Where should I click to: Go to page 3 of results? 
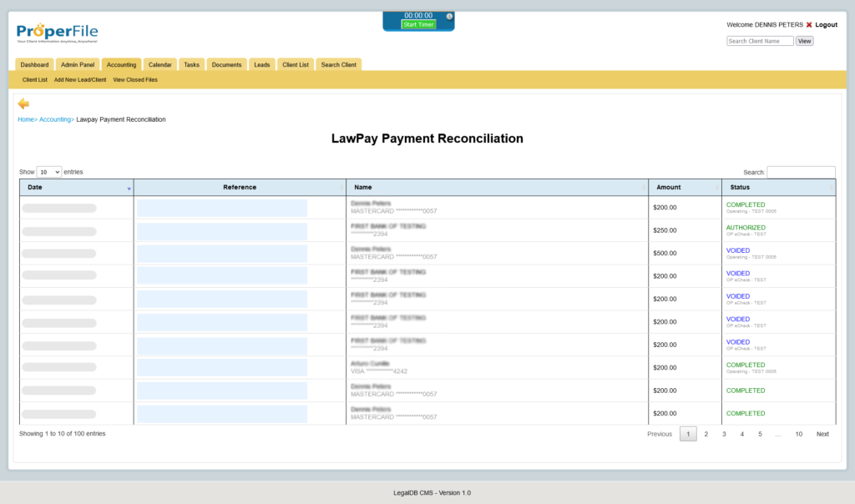[x=724, y=434]
